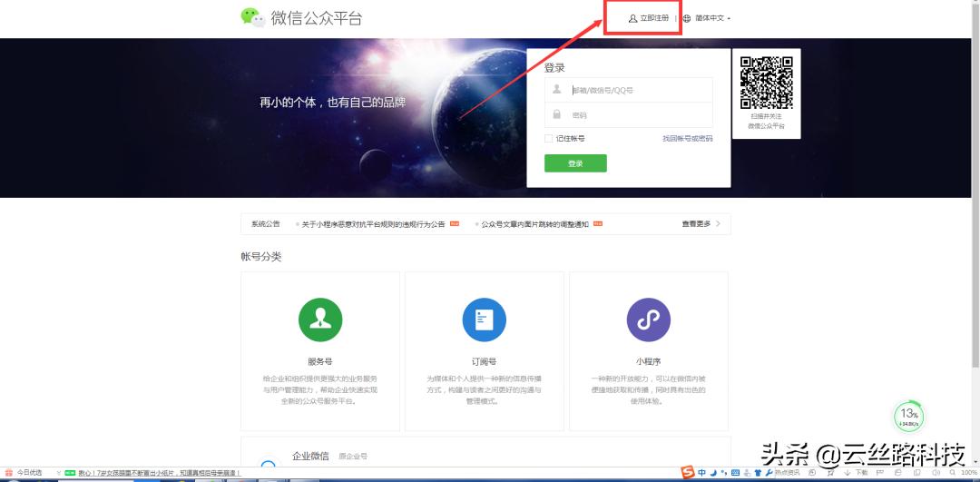Open the 关于小程序恶意对抗平台规则的违规行为公告 announcement
The height and width of the screenshot is (482, 980).
tap(373, 224)
